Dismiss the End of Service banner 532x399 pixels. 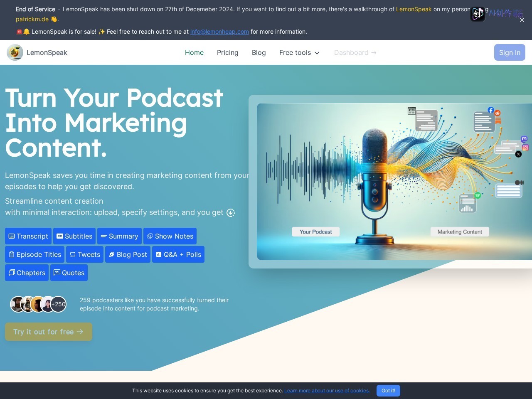(x=522, y=20)
